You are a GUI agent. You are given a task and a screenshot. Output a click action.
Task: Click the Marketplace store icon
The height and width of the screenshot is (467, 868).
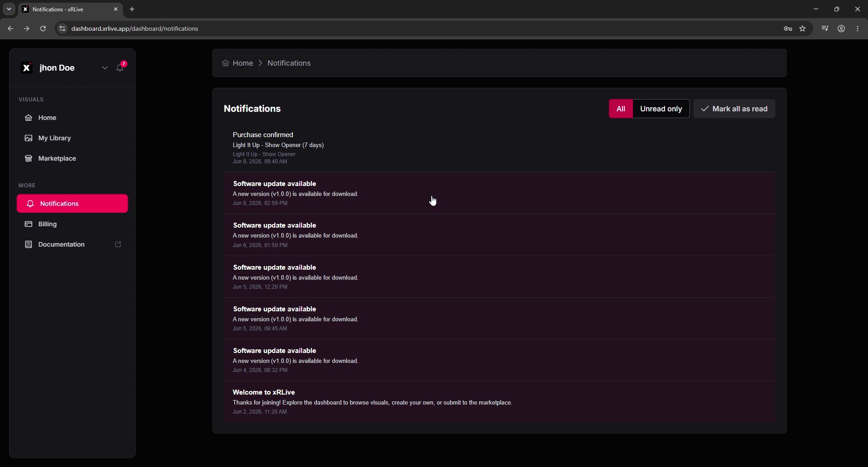coord(28,158)
